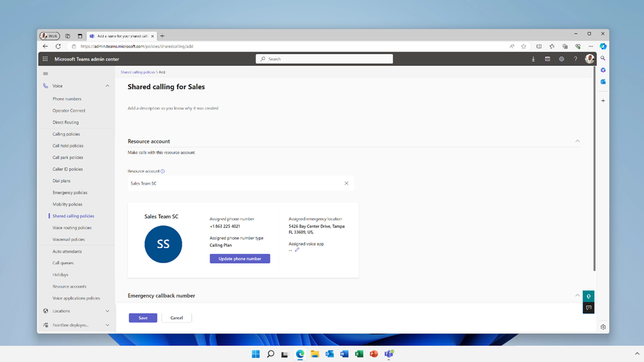Open the user profile avatar
The width and height of the screenshot is (644, 362).
tap(589, 59)
